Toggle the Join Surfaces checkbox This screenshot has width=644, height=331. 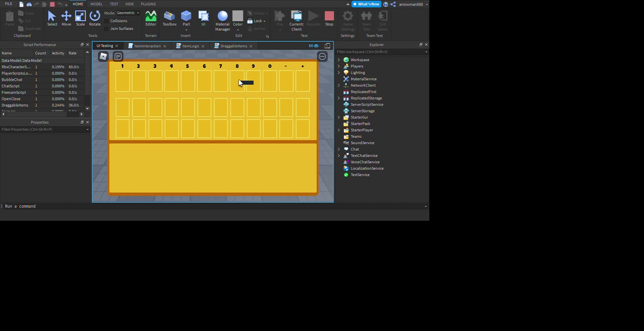coord(107,29)
